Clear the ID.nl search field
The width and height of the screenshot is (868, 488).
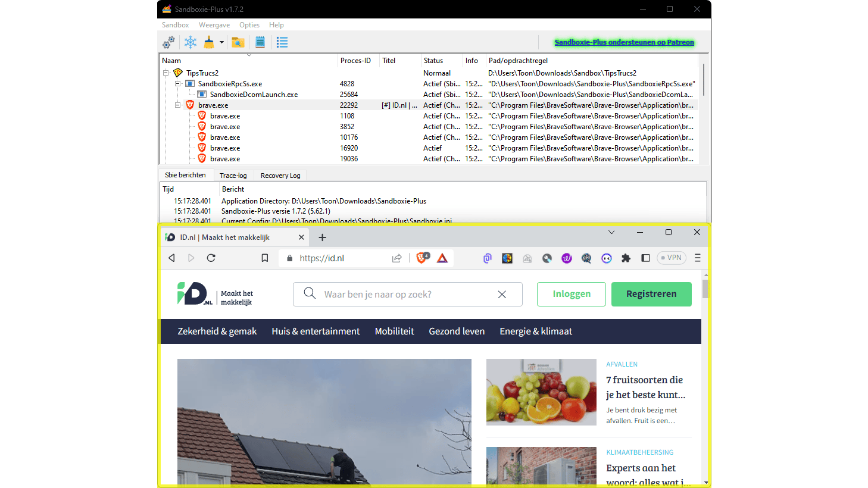[502, 295]
